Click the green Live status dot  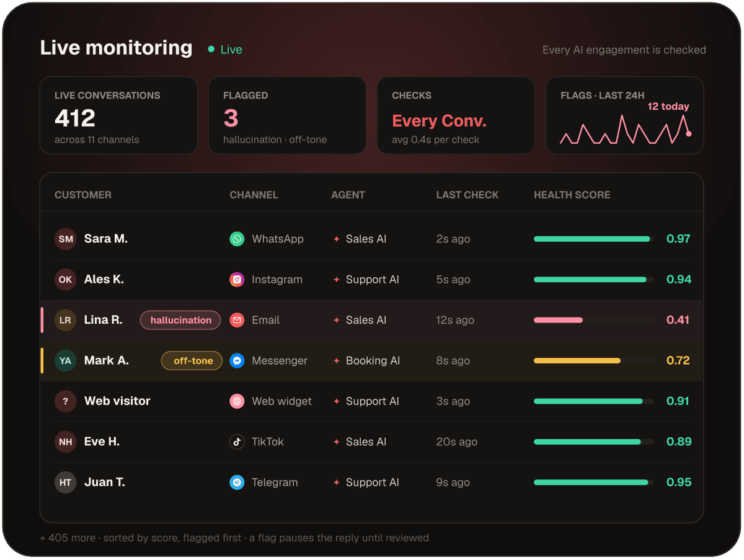coord(211,50)
